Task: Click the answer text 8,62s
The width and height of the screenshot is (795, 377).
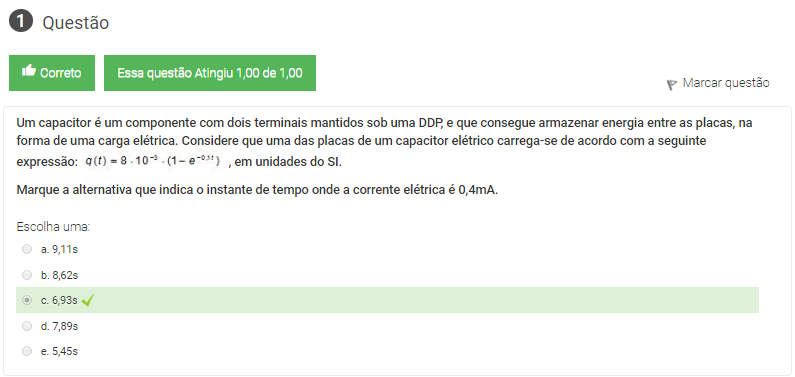Action: coord(65,275)
